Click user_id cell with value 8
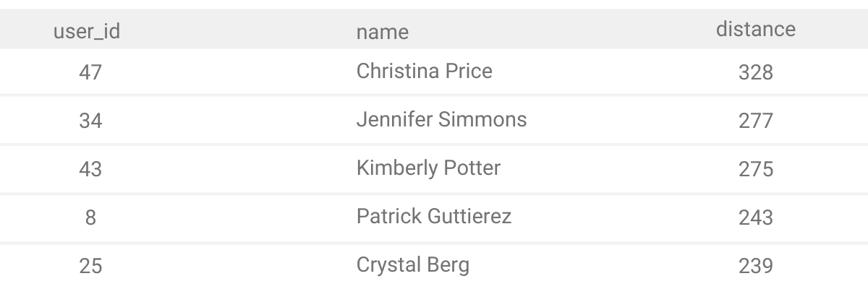The width and height of the screenshot is (868, 289). (90, 217)
